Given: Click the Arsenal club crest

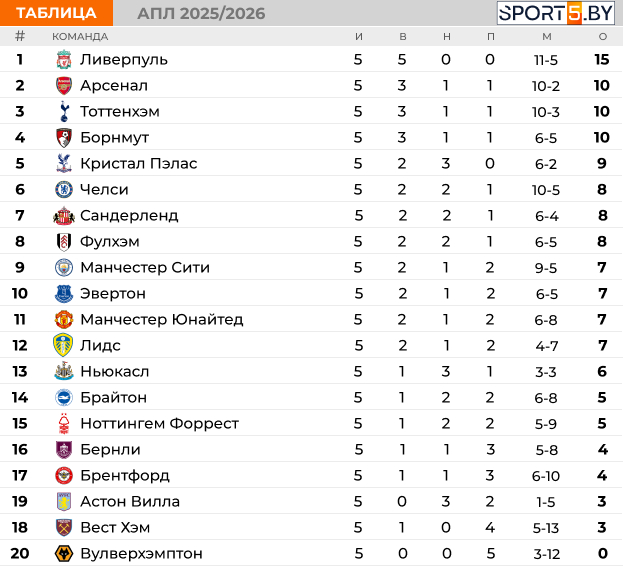Looking at the screenshot, I should [x=64, y=86].
